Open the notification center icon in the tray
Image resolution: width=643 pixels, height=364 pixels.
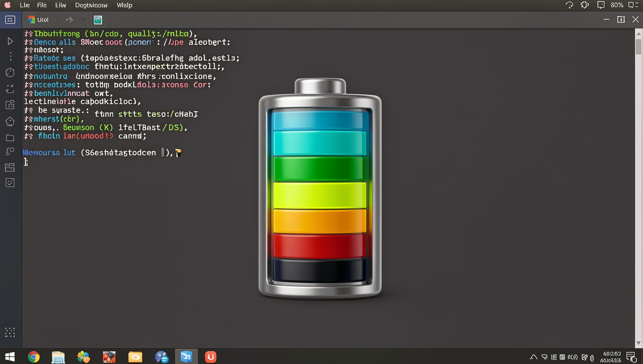pos(631,357)
